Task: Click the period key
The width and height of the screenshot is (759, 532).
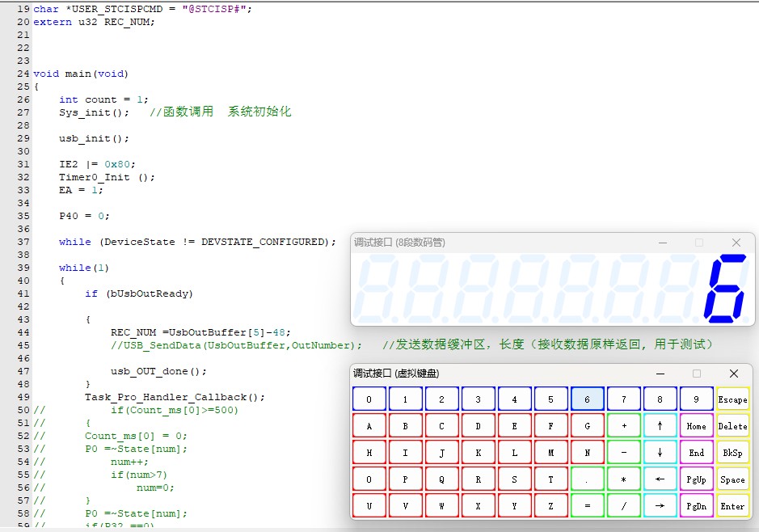Action: click(x=587, y=479)
